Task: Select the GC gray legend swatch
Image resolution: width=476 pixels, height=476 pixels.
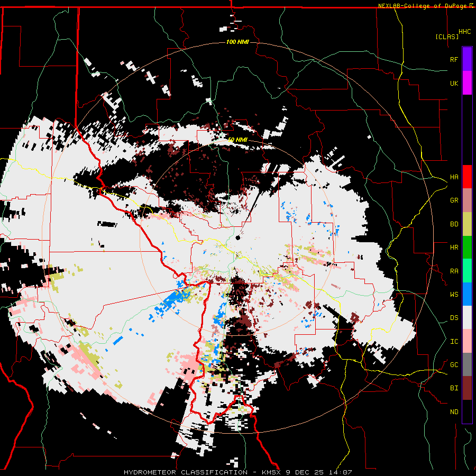Action: [467, 364]
